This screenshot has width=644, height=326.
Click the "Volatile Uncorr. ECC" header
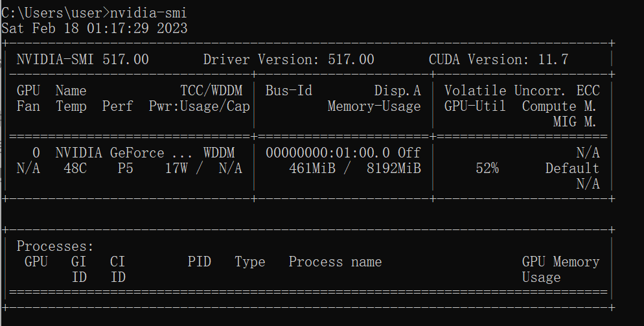point(522,91)
